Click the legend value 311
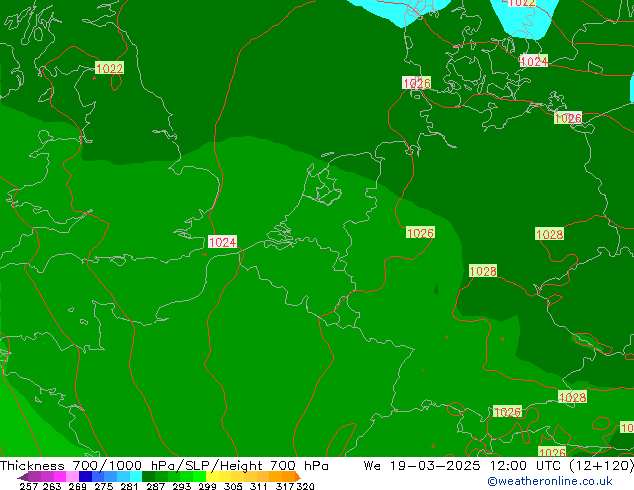634x490 pixels. (259, 486)
